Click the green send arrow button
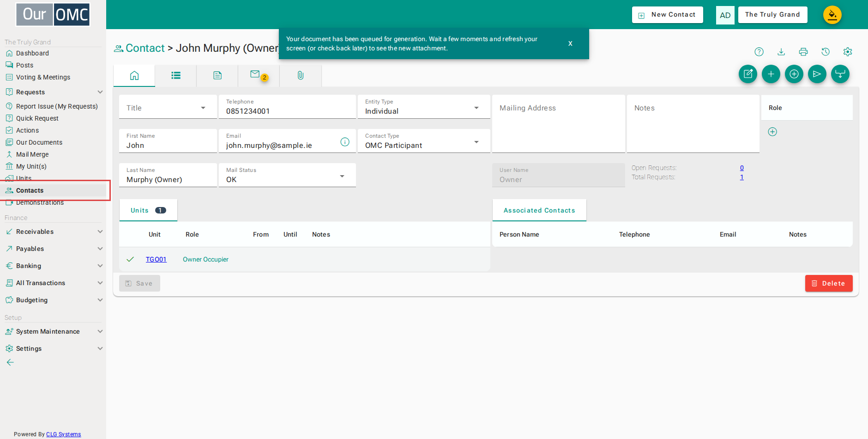 (817, 74)
